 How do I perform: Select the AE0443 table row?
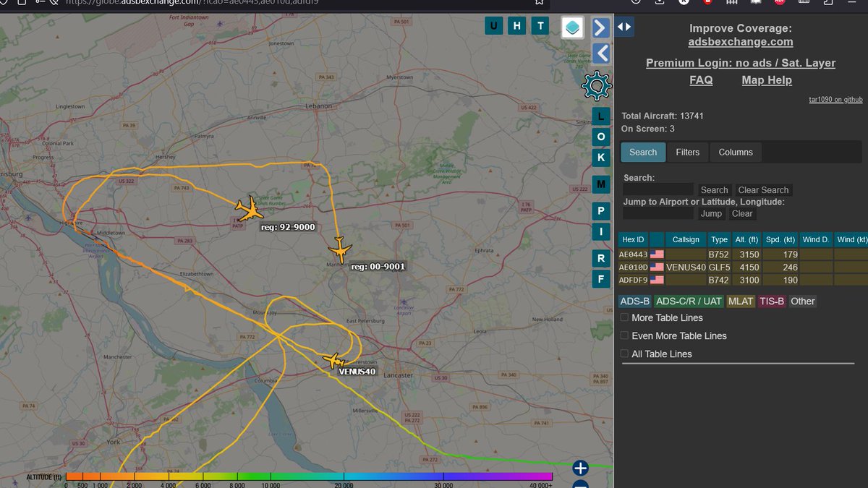743,254
